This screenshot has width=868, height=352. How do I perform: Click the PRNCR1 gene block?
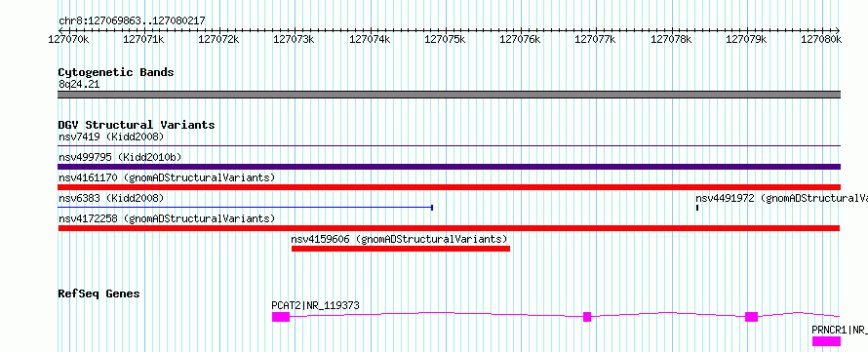coord(826,341)
